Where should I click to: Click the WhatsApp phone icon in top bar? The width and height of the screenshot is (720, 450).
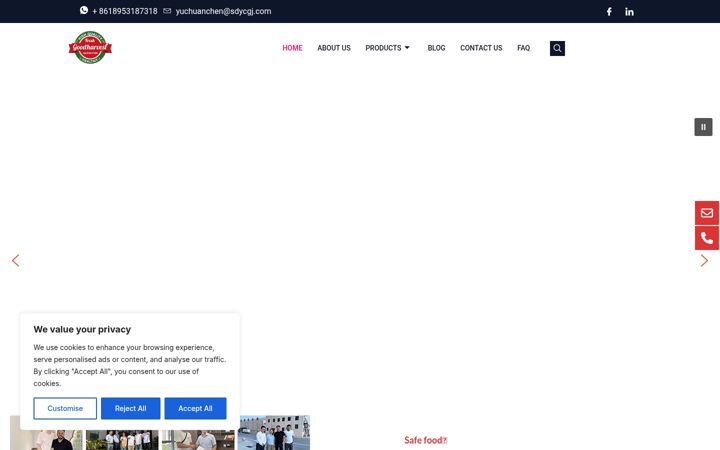pyautogui.click(x=84, y=10)
